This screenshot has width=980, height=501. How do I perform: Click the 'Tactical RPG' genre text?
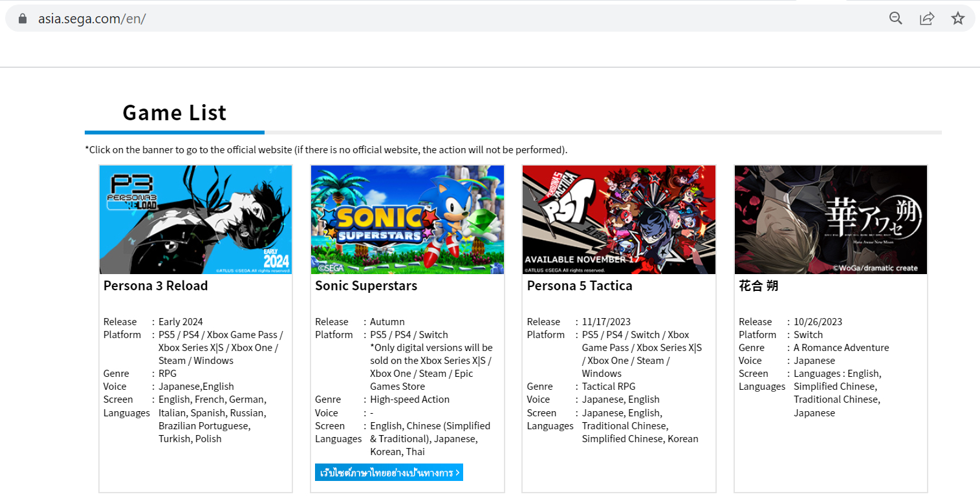pos(609,387)
